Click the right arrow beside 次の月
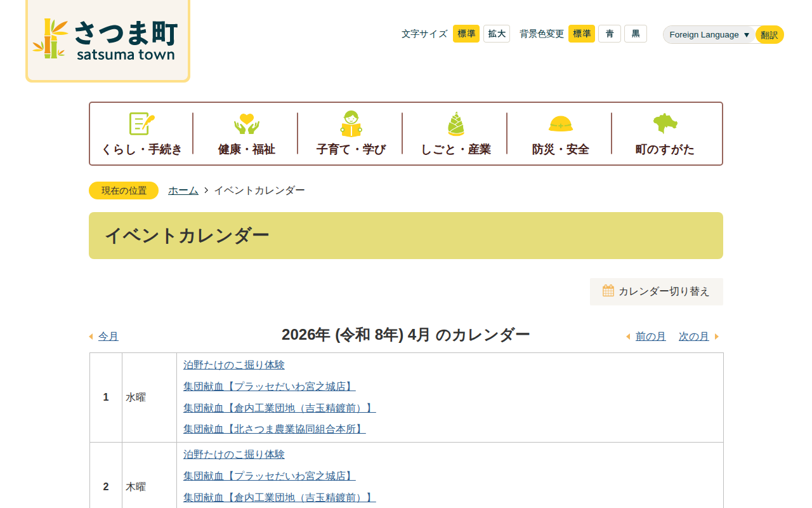Image resolution: width=812 pixels, height=508 pixels. [x=717, y=337]
